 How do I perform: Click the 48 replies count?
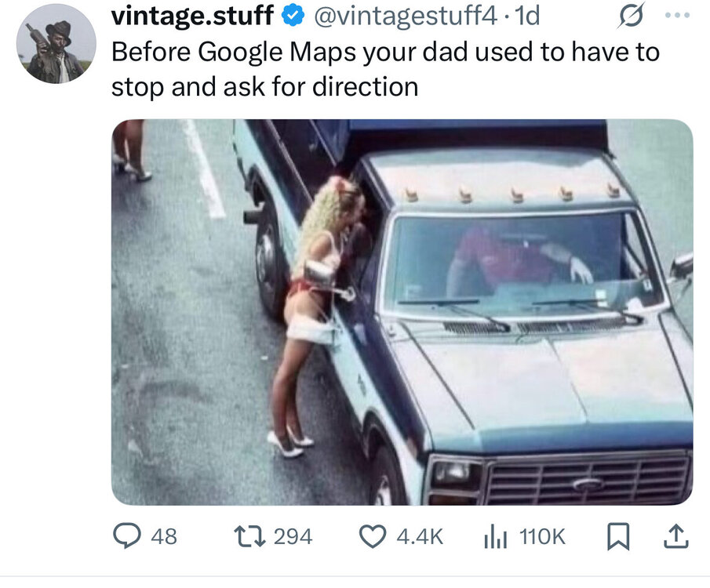163,536
